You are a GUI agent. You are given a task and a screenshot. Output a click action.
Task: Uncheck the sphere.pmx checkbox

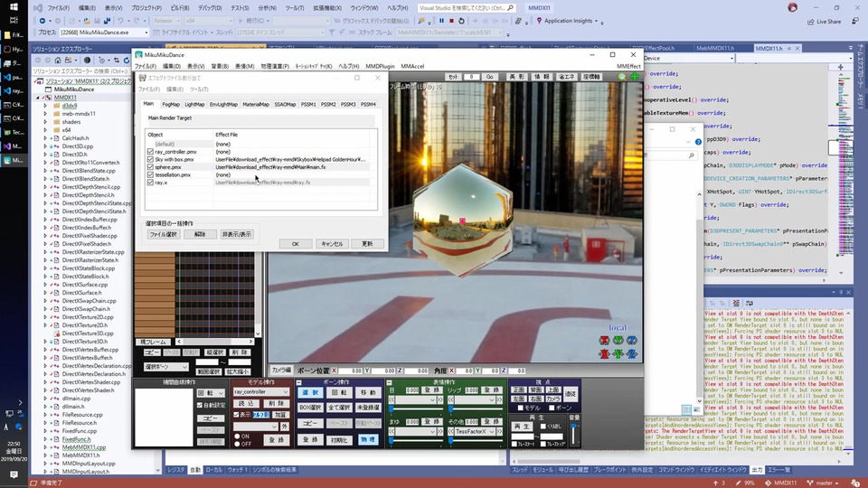(x=151, y=167)
